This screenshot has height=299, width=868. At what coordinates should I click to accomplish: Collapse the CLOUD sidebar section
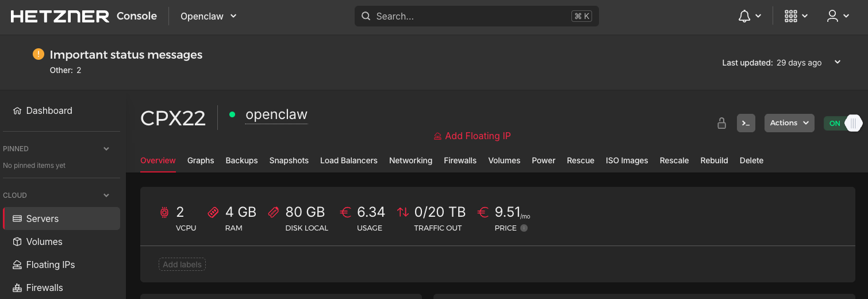(106, 195)
